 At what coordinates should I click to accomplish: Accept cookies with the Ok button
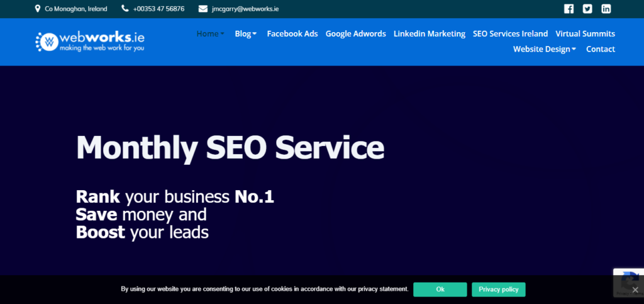click(x=440, y=290)
